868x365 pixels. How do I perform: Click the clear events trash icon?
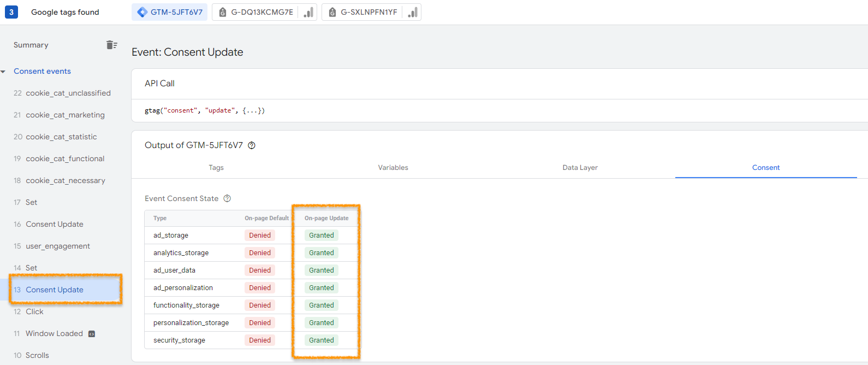tap(111, 45)
